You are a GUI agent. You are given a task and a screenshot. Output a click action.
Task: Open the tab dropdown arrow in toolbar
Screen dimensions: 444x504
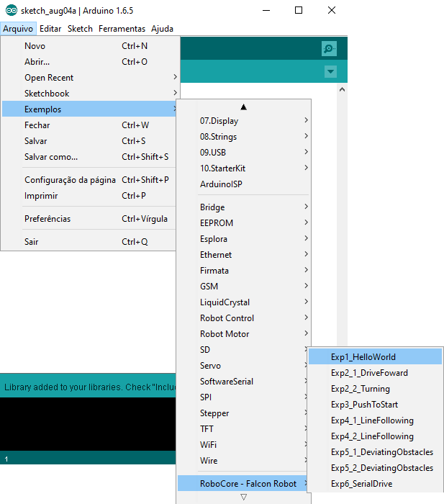[330, 71]
